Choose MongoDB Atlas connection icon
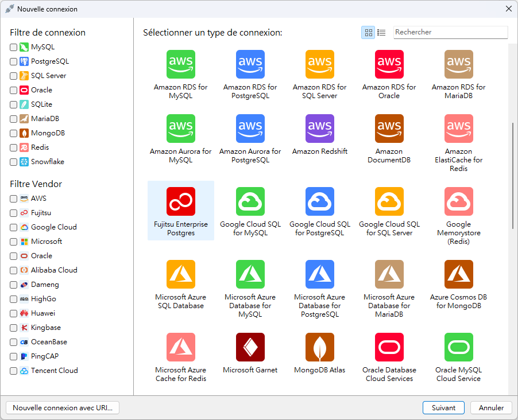 pyautogui.click(x=319, y=347)
